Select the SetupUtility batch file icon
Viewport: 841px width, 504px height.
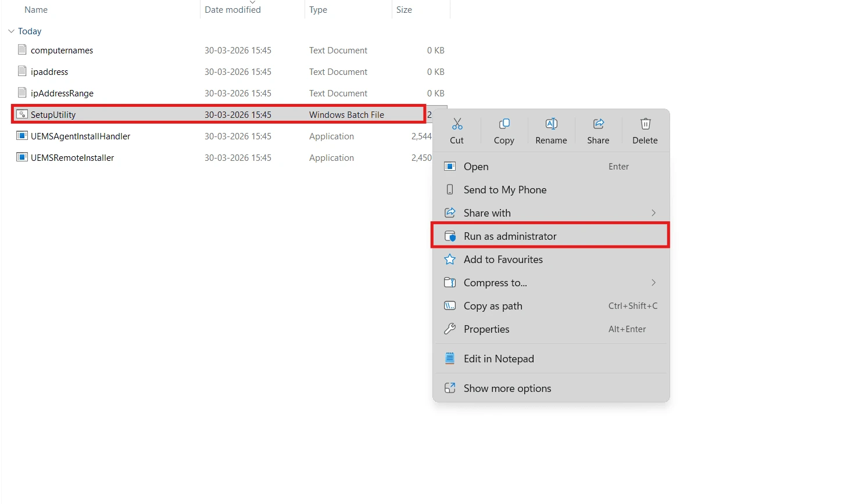(22, 114)
